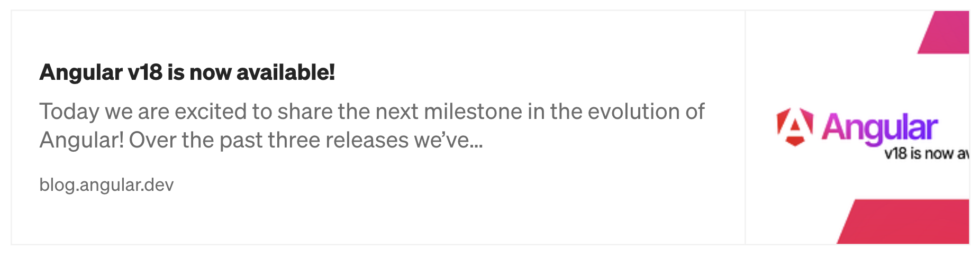
Task: Click "Angular!" at the second description line
Action: [81, 140]
